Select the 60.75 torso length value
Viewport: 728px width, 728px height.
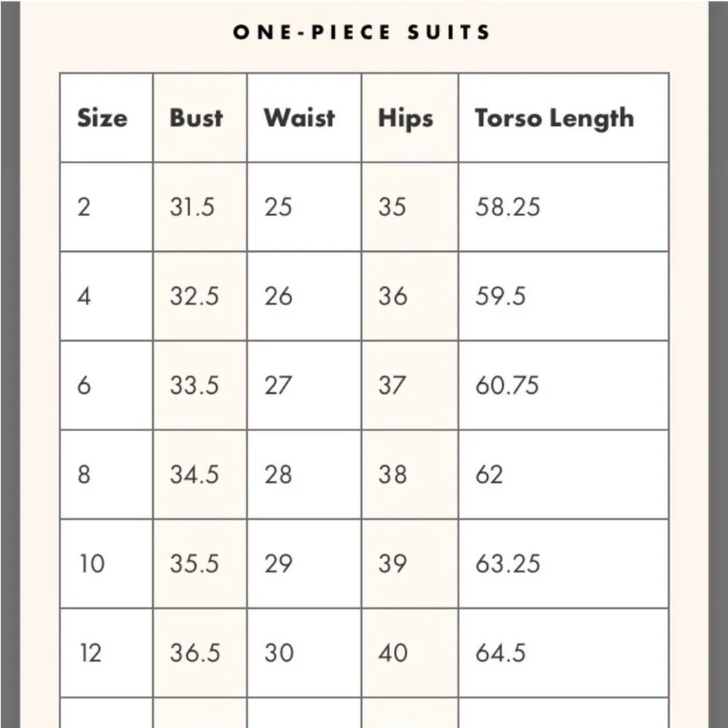(x=507, y=386)
